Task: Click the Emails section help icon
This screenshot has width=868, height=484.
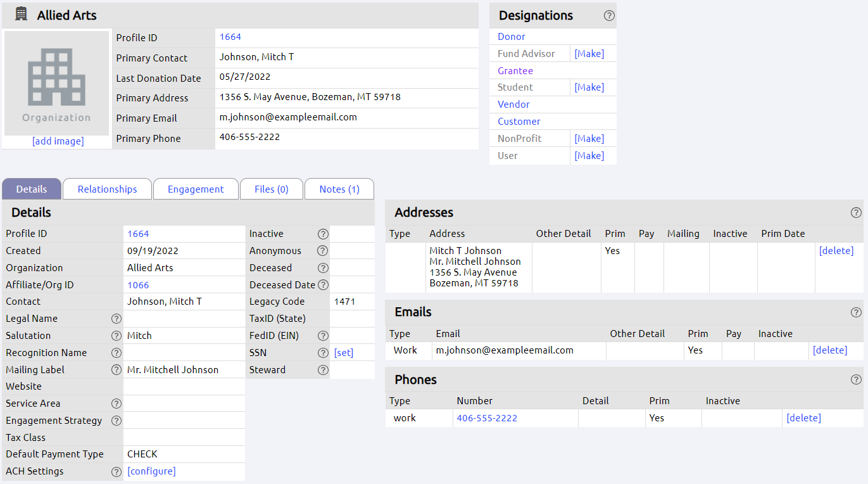Action: [x=856, y=312]
